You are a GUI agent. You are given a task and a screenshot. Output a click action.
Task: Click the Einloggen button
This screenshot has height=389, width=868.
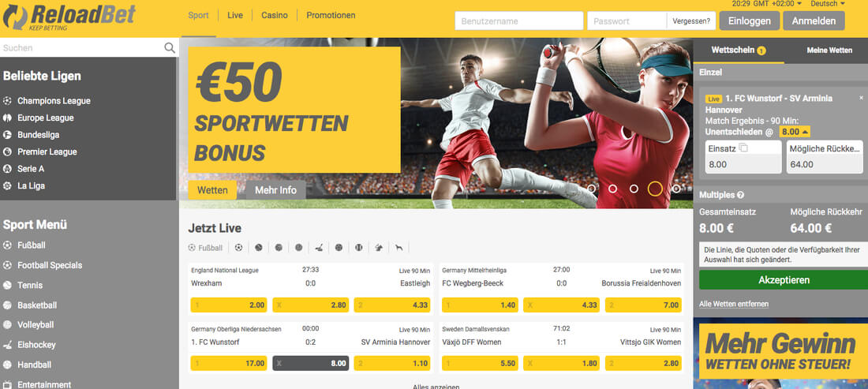pyautogui.click(x=749, y=21)
